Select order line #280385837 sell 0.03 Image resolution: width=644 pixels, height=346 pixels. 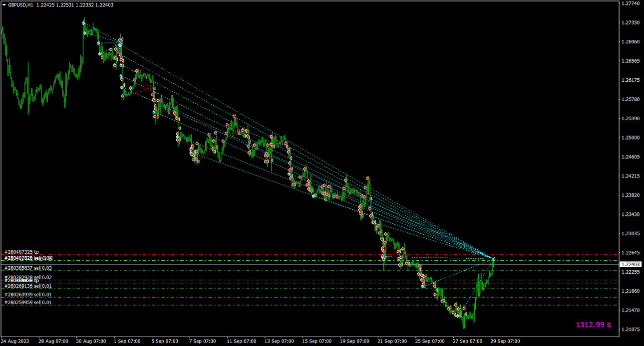click(28, 268)
